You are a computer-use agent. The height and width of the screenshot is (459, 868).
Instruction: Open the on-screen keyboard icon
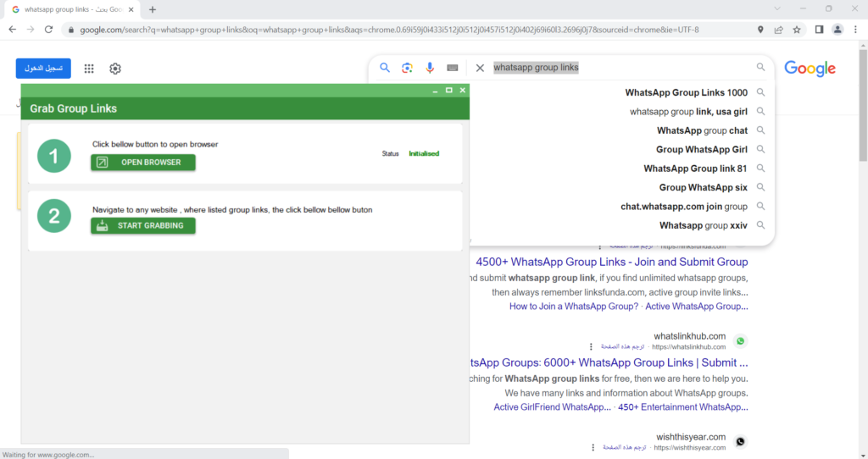453,68
